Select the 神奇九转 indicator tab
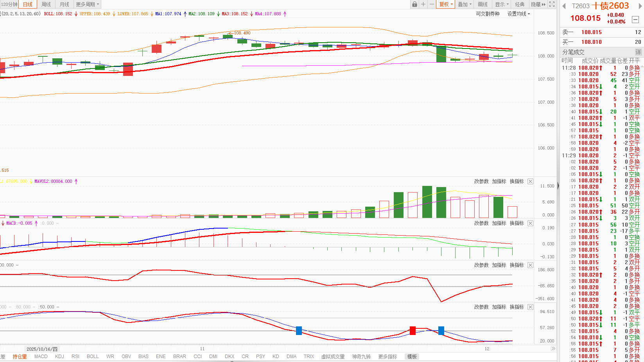 pos(361,357)
